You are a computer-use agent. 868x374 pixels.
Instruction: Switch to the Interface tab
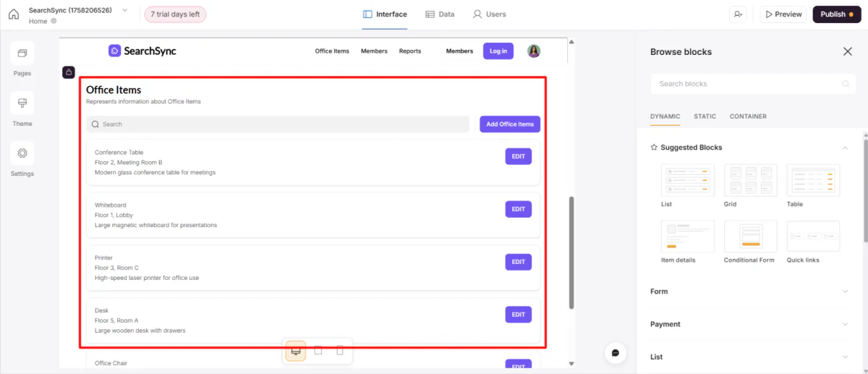[385, 14]
